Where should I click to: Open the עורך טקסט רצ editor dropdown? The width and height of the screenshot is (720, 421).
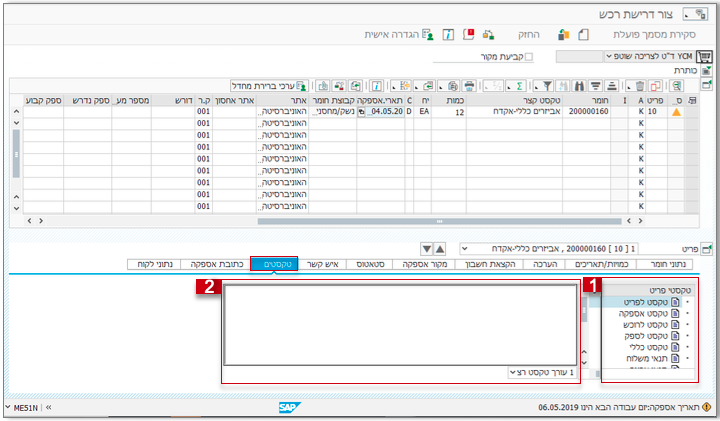[x=542, y=372]
